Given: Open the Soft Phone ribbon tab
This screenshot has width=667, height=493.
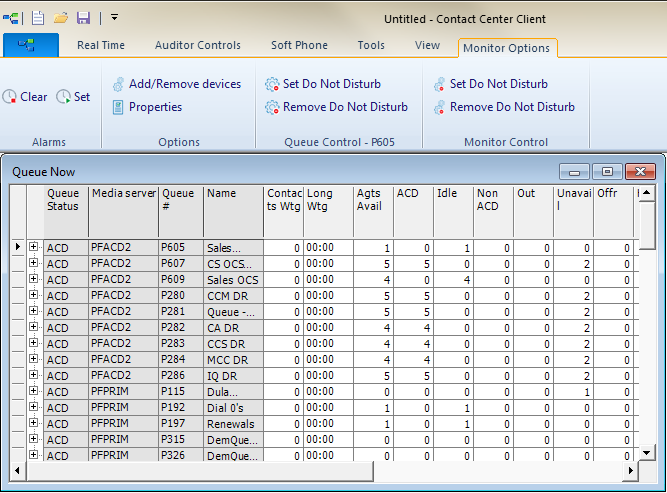Looking at the screenshot, I should point(299,45).
